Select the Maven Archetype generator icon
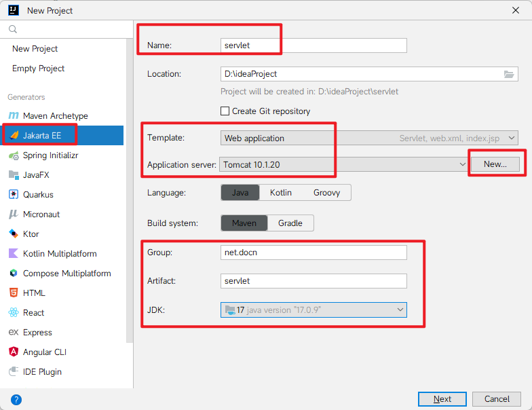 (x=13, y=116)
